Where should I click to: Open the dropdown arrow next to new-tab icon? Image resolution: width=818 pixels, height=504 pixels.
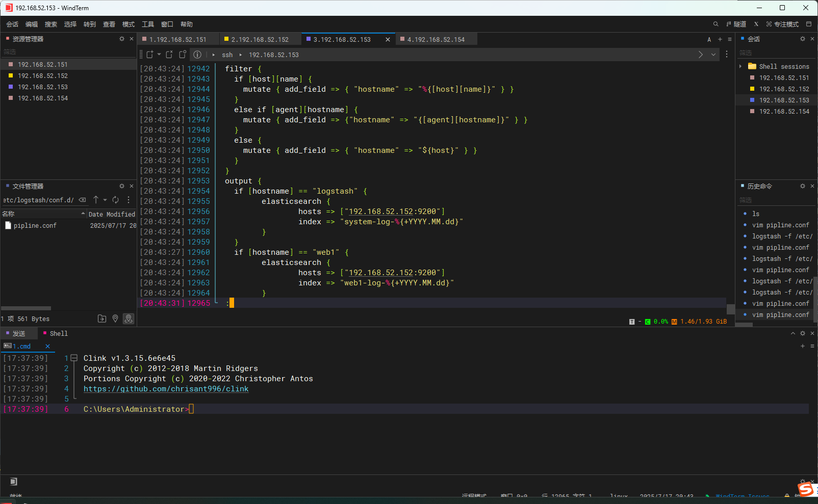[158, 55]
